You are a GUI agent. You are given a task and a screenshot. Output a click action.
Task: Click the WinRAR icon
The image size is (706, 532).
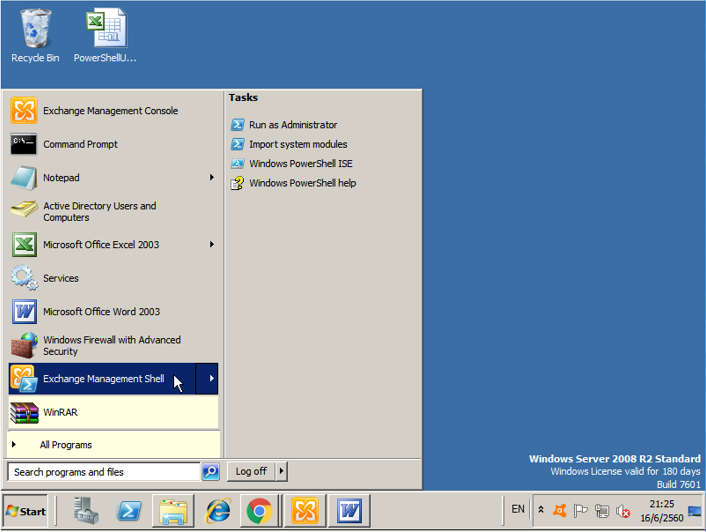pyautogui.click(x=24, y=412)
